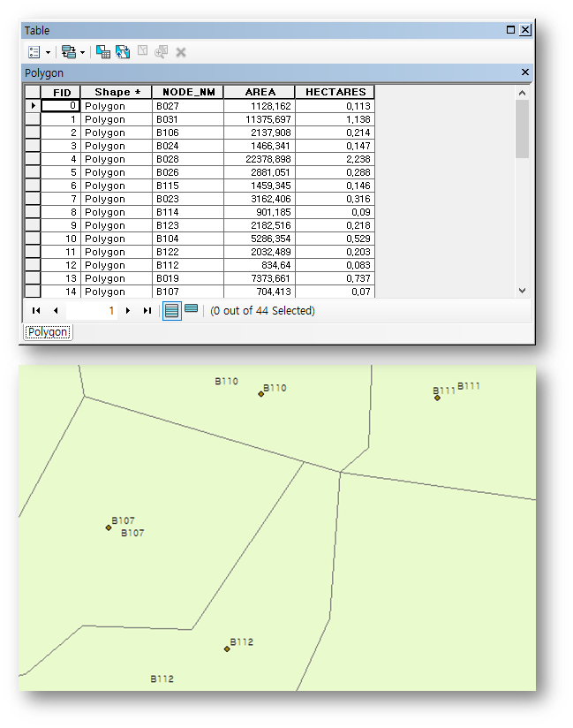Go to the first record
Screen dimensions: 573x728
pos(36,311)
